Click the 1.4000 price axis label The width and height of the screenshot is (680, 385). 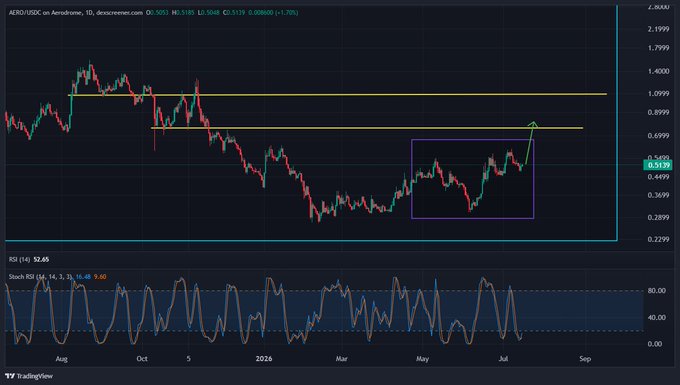tap(658, 71)
